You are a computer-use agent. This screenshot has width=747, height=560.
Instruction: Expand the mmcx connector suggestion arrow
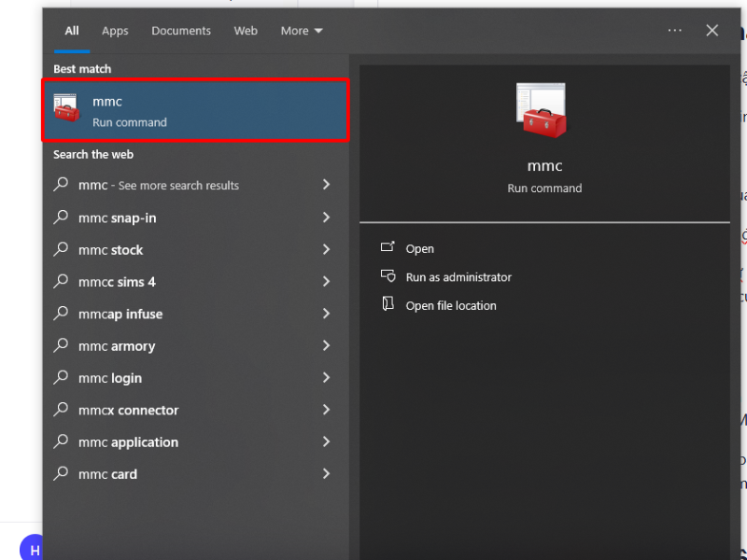326,410
